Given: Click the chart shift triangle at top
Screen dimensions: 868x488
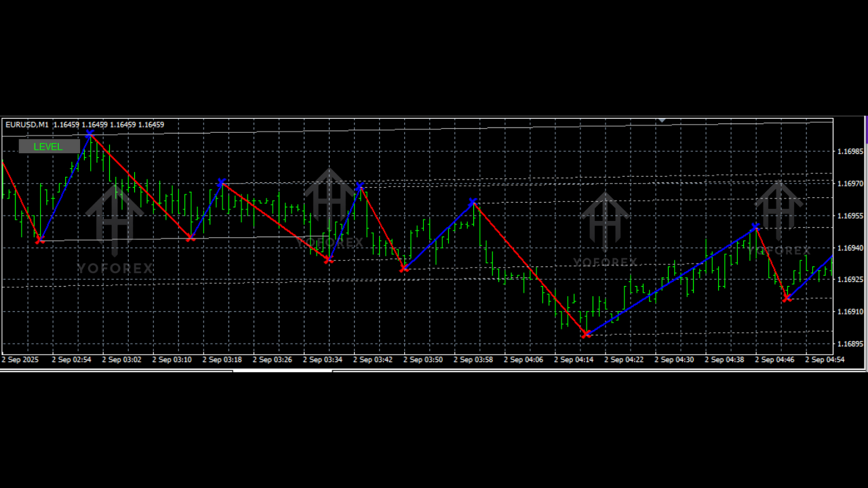Looking at the screenshot, I should tap(662, 121).
